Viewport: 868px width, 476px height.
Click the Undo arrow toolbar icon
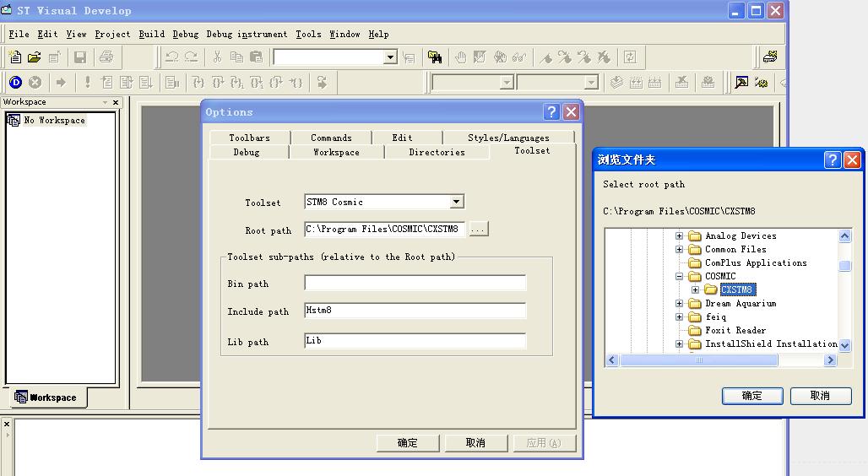[x=172, y=57]
